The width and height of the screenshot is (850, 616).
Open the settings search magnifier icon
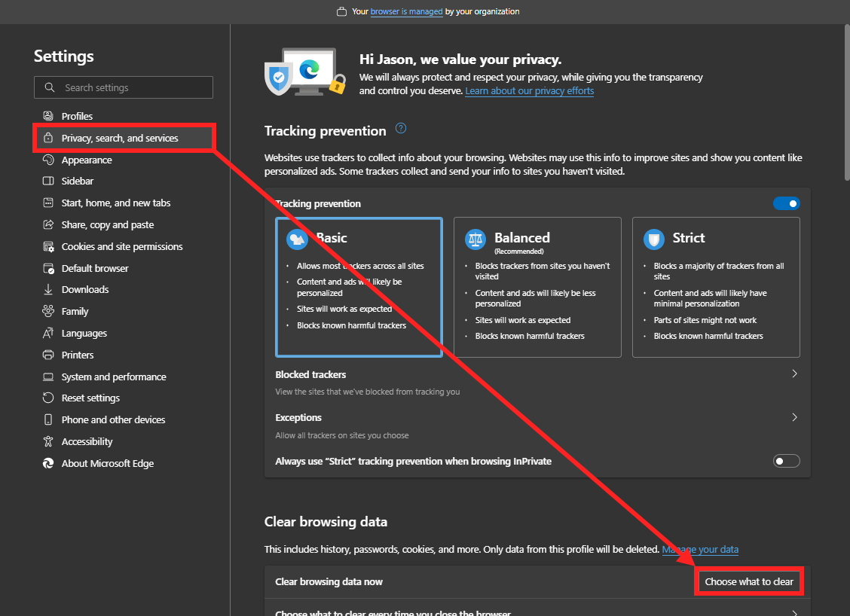coord(50,87)
